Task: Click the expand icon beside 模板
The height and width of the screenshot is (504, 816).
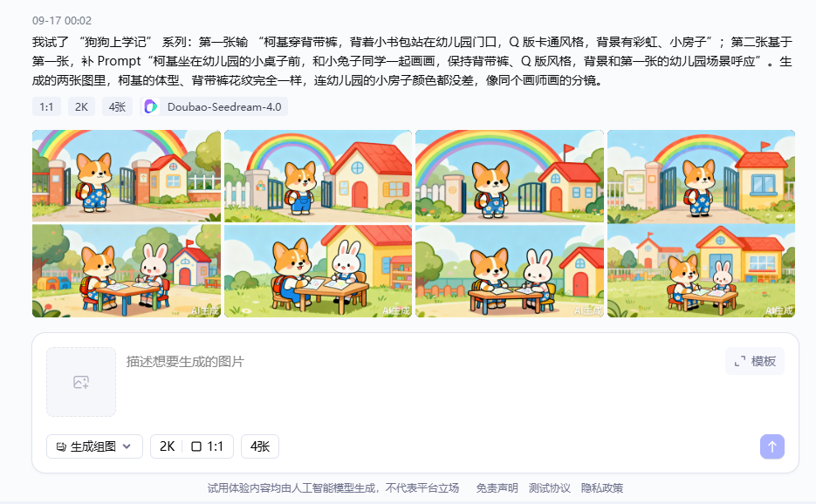Action: point(739,361)
